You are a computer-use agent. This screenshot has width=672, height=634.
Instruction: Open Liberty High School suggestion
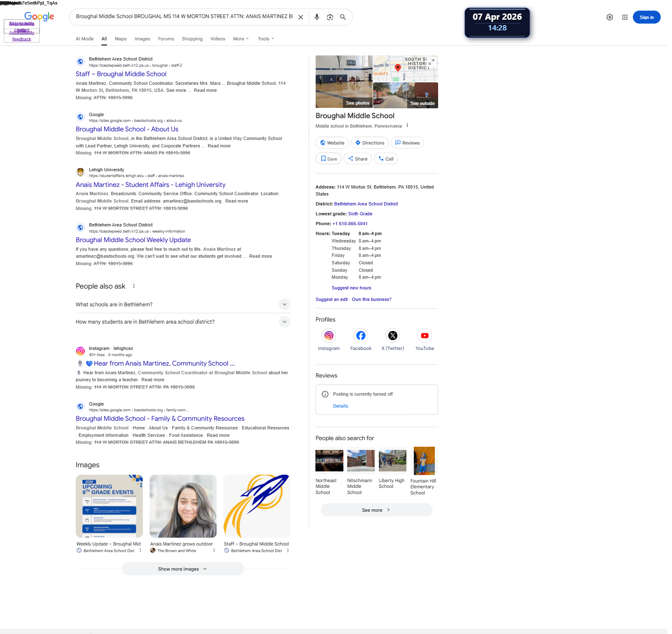coord(392,468)
